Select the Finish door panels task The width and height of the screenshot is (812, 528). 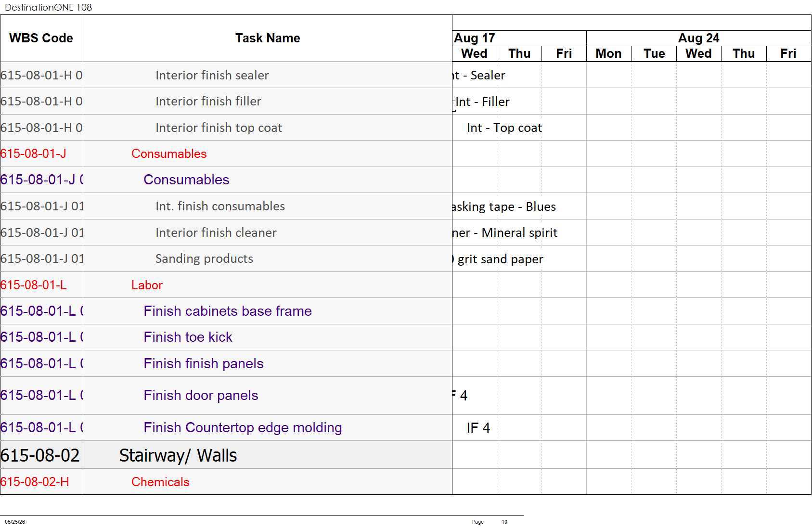point(201,395)
